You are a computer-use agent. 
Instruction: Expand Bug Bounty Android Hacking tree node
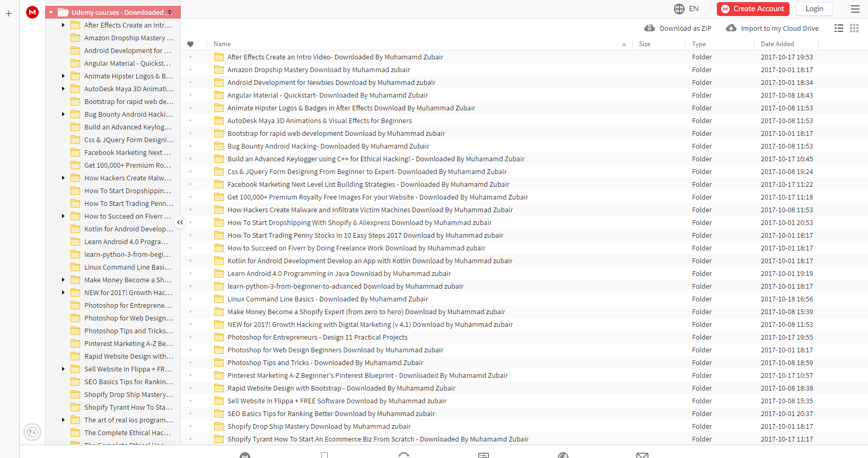(x=63, y=114)
